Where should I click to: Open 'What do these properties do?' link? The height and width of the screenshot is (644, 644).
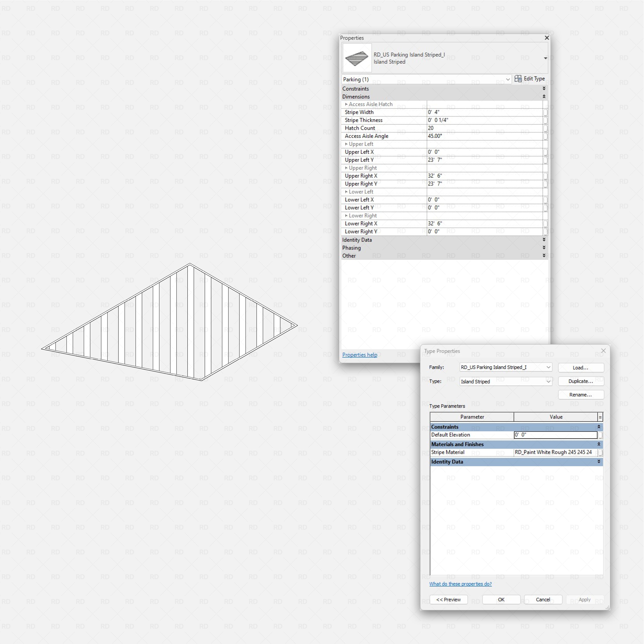pos(460,584)
